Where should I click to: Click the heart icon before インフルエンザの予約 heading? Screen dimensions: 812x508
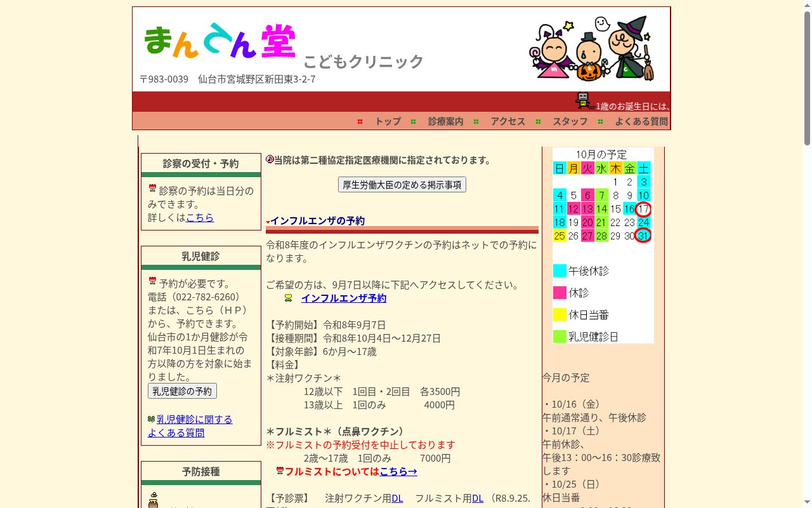[268, 222]
